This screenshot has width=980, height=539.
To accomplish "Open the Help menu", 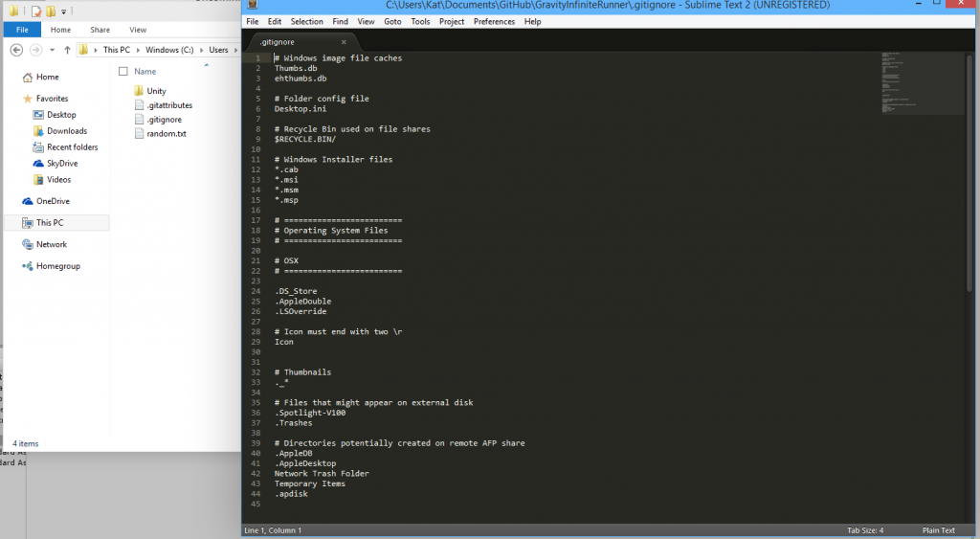I will click(532, 21).
